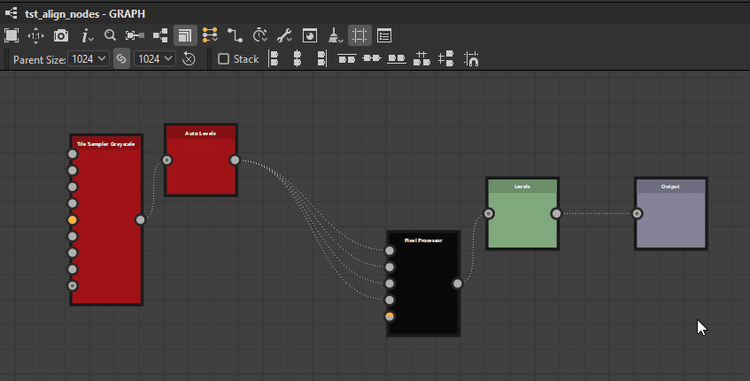Image resolution: width=750 pixels, height=381 pixels.
Task: Click the Parent Size label
Action: pos(39,60)
